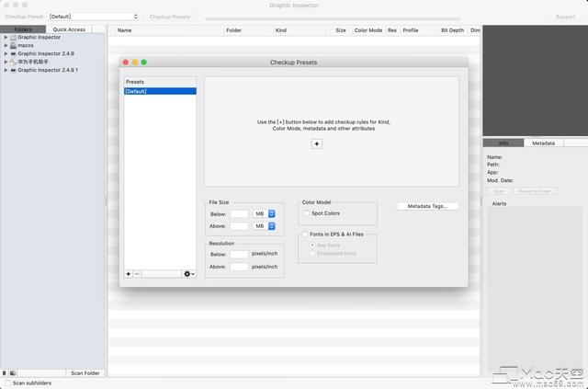Sort by the Color Mode column header
588x389 pixels.
(368, 30)
